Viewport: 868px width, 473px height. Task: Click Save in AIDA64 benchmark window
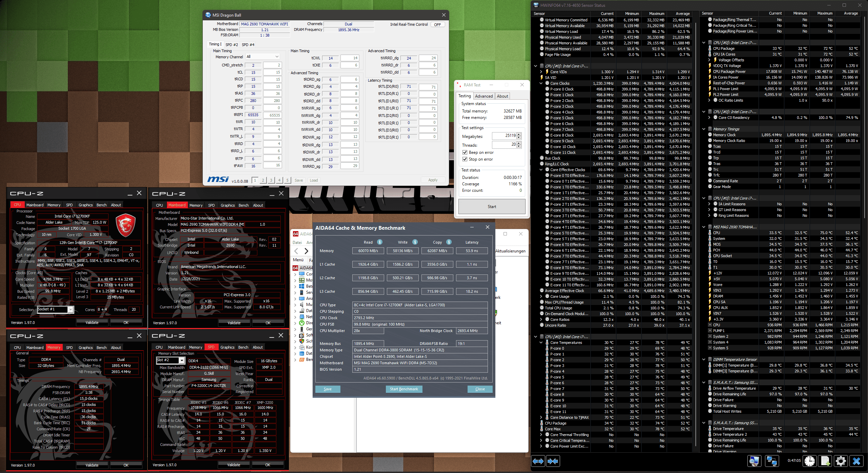tap(328, 389)
